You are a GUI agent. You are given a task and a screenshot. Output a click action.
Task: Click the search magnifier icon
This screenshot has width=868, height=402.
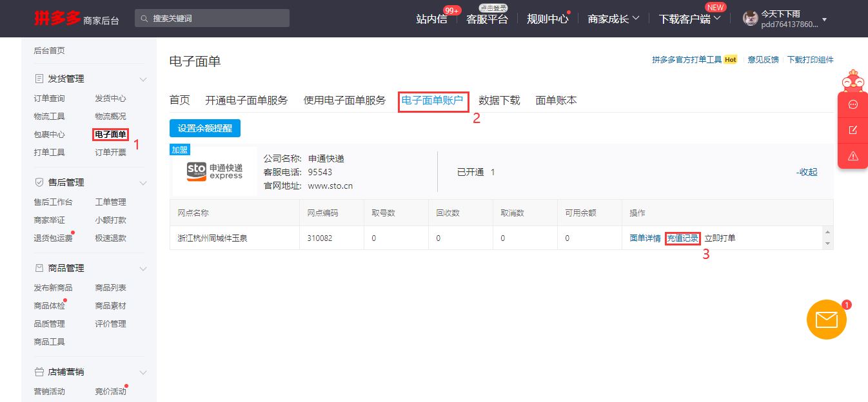coord(144,19)
